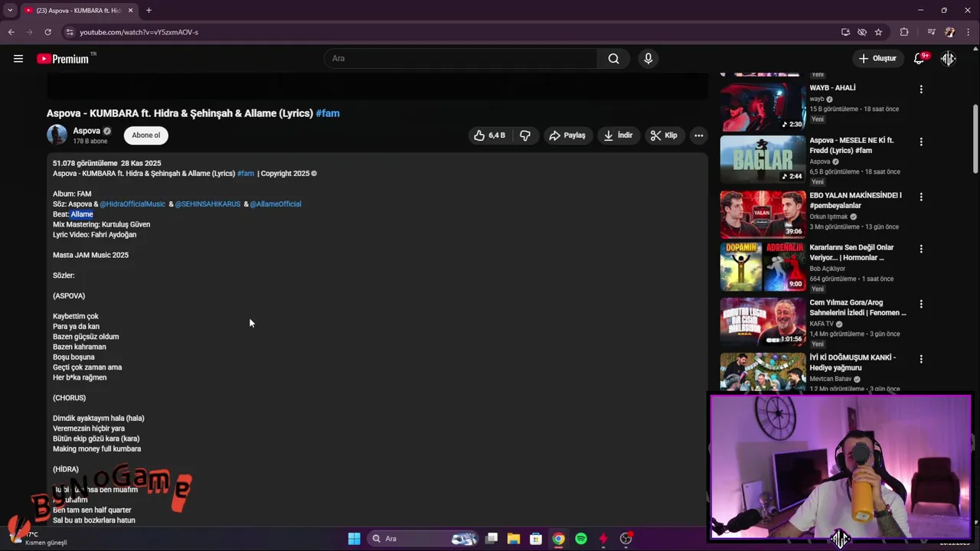Open options for WAYB - AHALİ video
This screenshot has width=980, height=551.
pos(921,90)
